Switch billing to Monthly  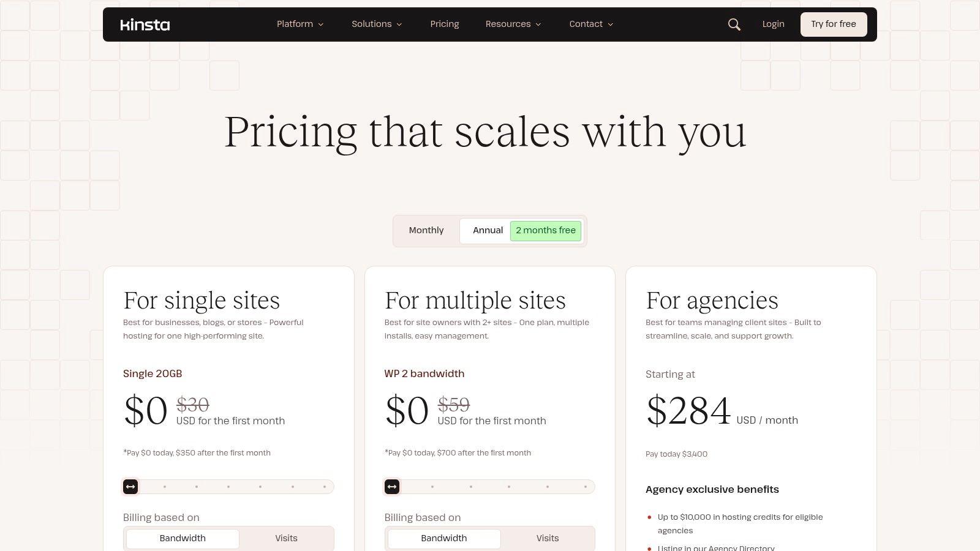(426, 230)
